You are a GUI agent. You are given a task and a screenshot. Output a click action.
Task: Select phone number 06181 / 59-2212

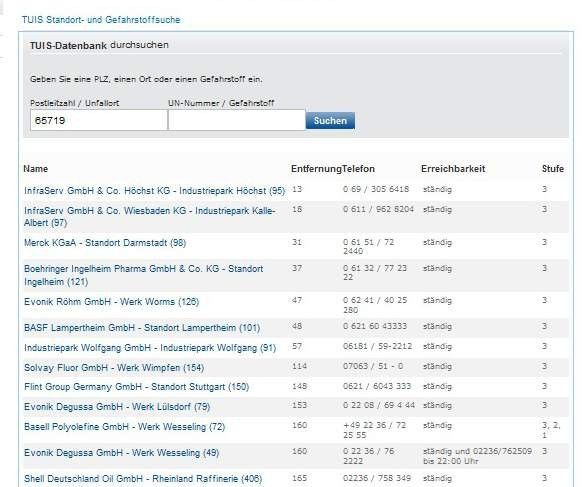[x=377, y=346]
